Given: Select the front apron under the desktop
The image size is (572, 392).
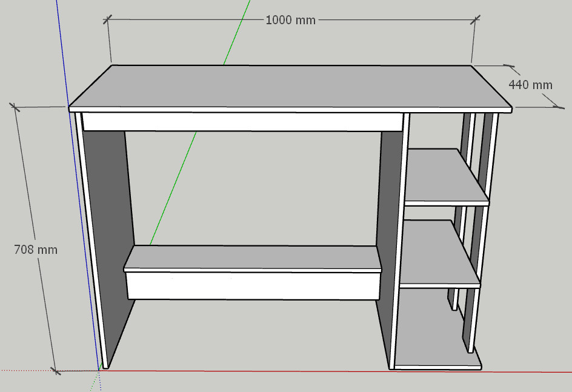Looking at the screenshot, I should pyautogui.click(x=242, y=122).
